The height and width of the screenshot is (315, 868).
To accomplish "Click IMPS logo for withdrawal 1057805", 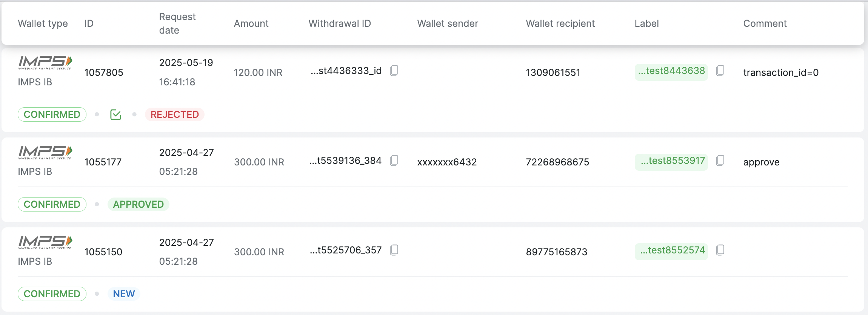I will pyautogui.click(x=45, y=62).
